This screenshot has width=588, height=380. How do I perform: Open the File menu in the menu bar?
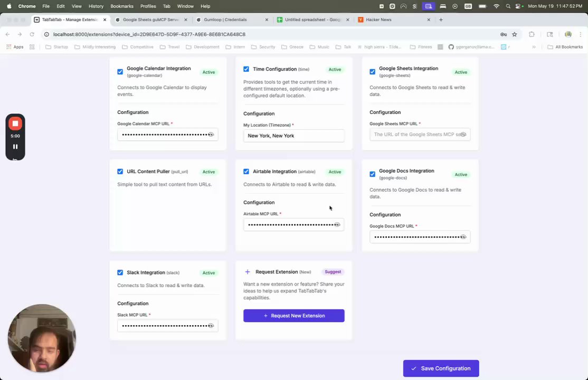pos(46,6)
